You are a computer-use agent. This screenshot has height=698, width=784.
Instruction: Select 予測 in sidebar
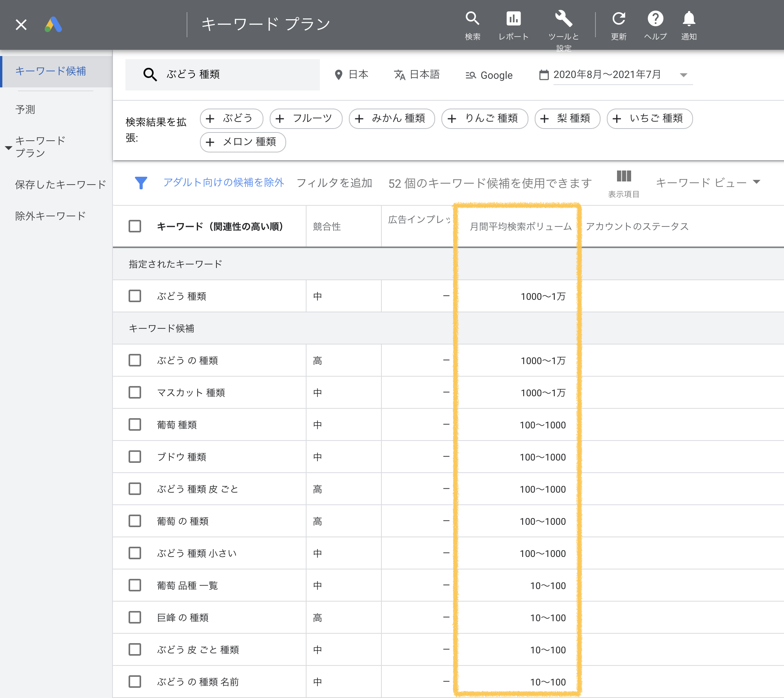(25, 109)
